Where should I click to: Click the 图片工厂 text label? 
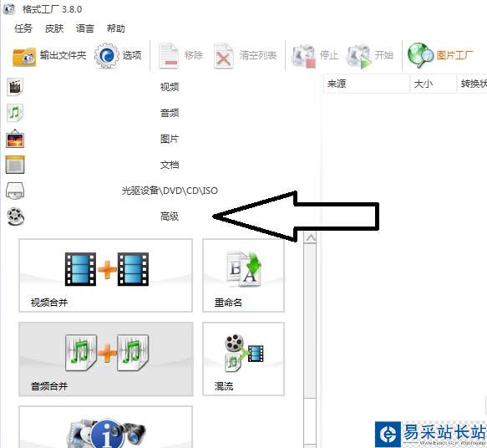click(454, 55)
